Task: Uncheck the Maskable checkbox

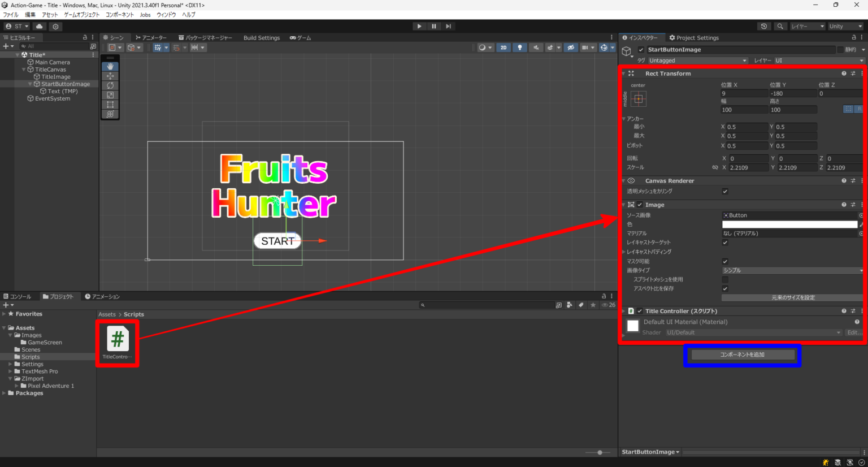Action: [725, 261]
